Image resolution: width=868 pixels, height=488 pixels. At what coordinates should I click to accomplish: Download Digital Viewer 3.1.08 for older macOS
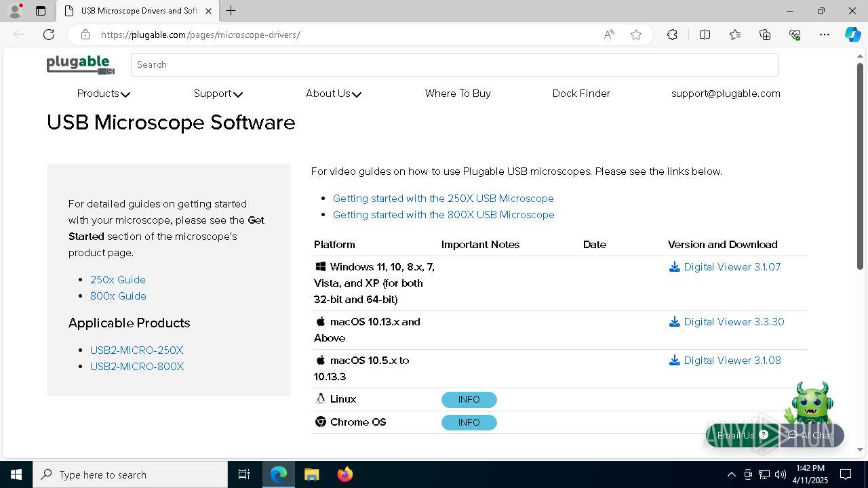click(x=725, y=361)
